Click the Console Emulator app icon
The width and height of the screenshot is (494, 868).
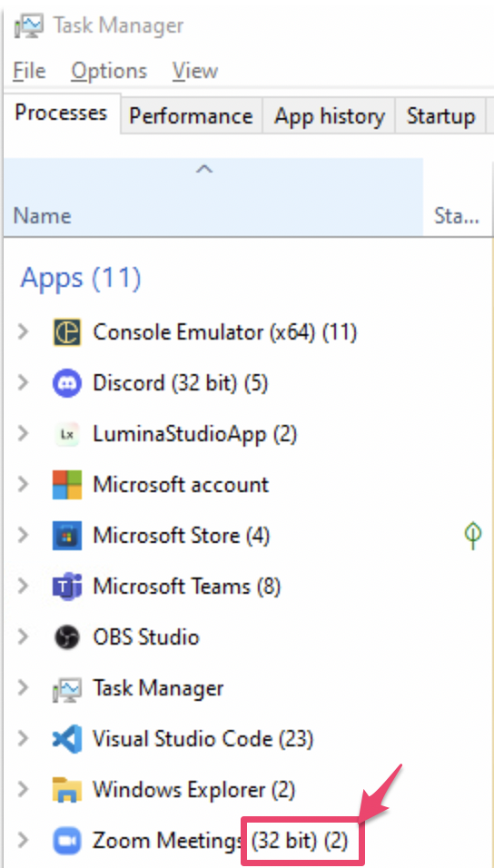(x=67, y=332)
